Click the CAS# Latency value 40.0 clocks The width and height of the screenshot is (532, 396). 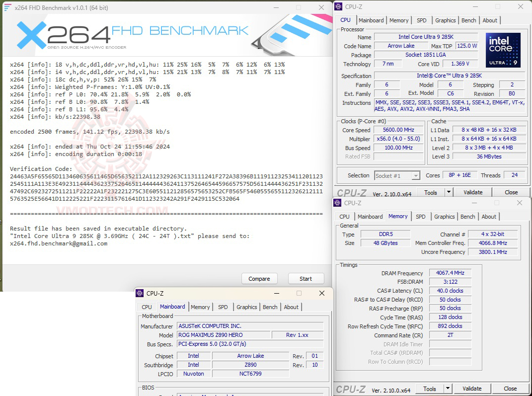click(450, 291)
